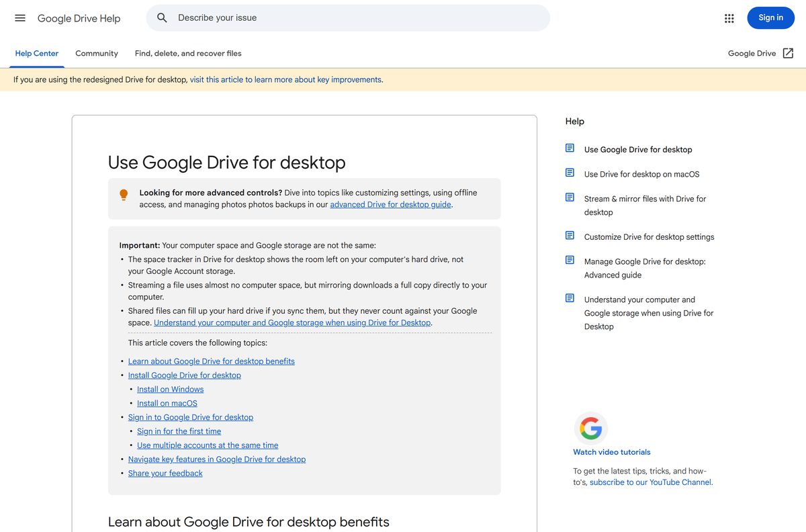Jump to Navigate key features section
The height and width of the screenshot is (532, 806).
click(217, 459)
